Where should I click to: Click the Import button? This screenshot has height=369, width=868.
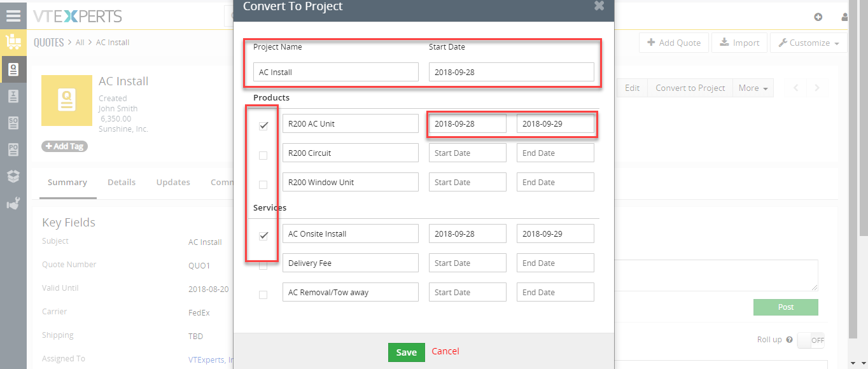point(739,43)
